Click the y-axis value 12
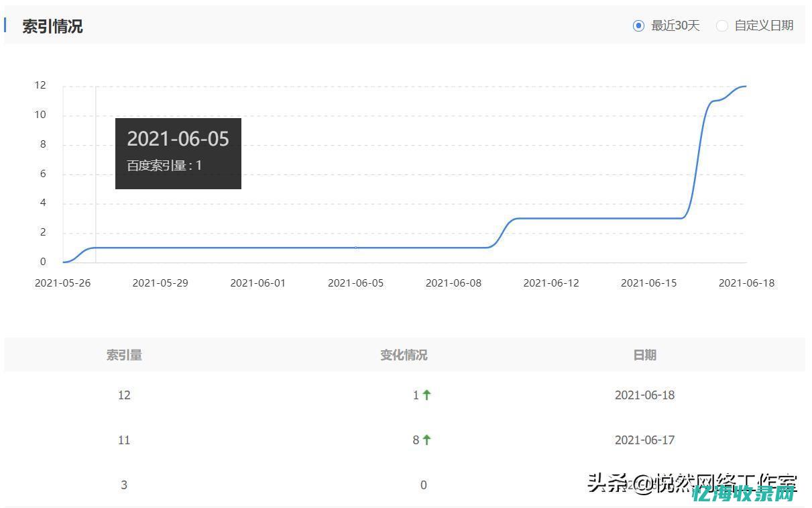The width and height of the screenshot is (812, 508). [40, 85]
